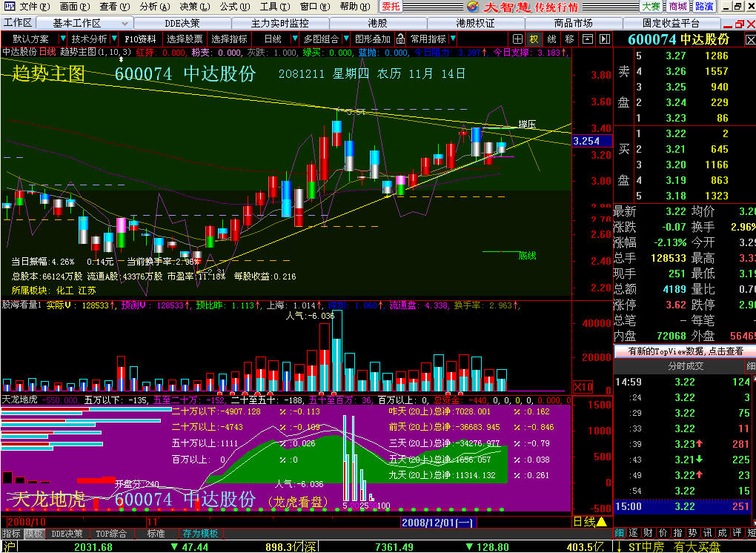Image resolution: width=756 pixels, height=553 pixels.
Task: Open the 文件(F) menu
Action: 34,6
